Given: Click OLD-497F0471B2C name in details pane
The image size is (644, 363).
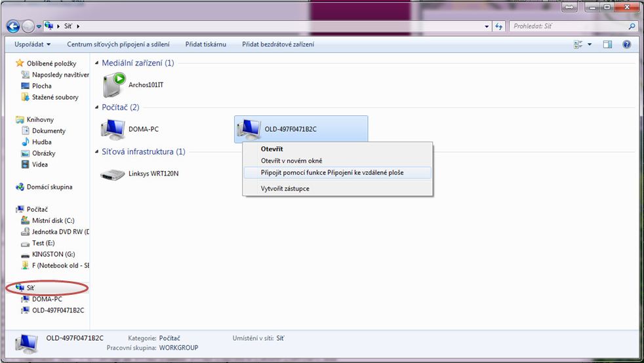Looking at the screenshot, I should coord(75,338).
